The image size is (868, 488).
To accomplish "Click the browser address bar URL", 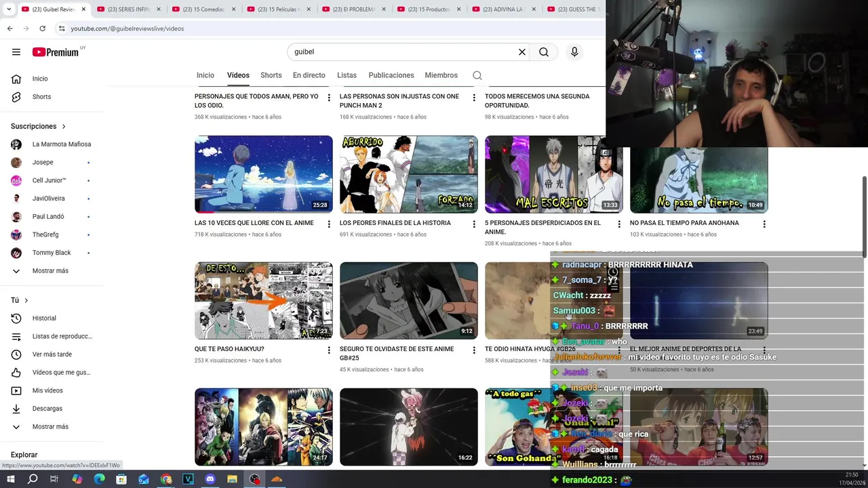I will (127, 28).
